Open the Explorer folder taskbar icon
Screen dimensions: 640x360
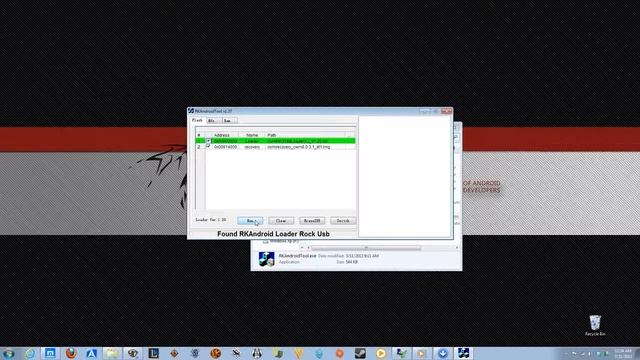click(112, 353)
